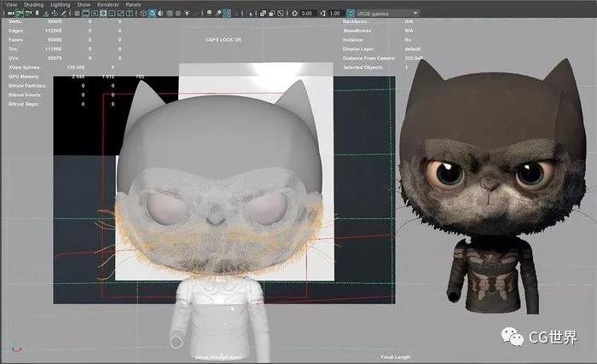Click the 'CAPS LOCK ON' HUD message
597x364 pixels.
[223, 39]
